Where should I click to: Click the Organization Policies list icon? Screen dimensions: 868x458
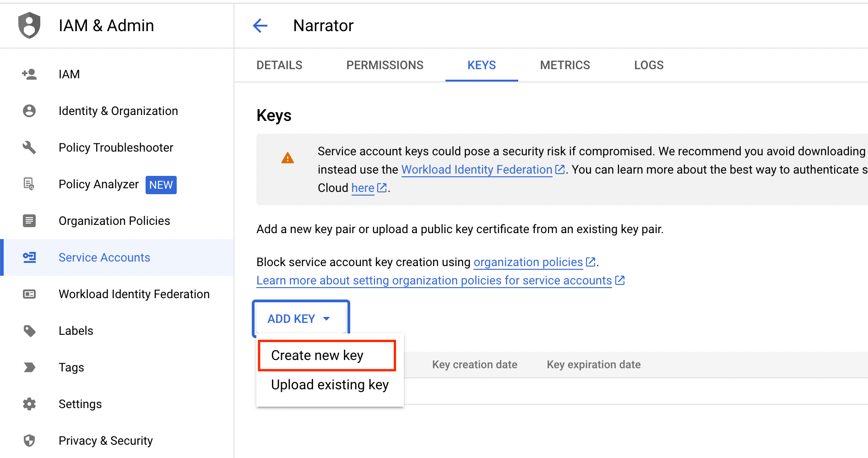29,221
